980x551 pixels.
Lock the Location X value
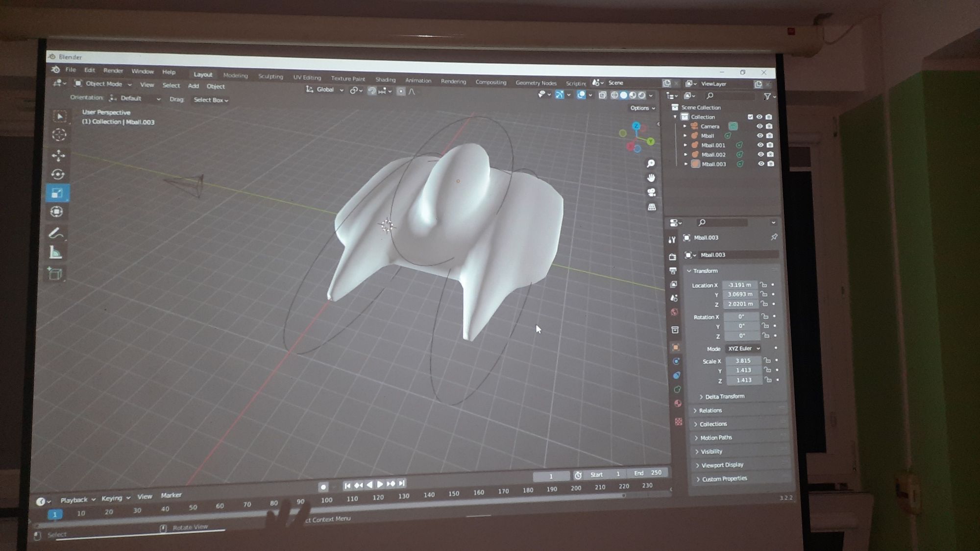(x=763, y=285)
